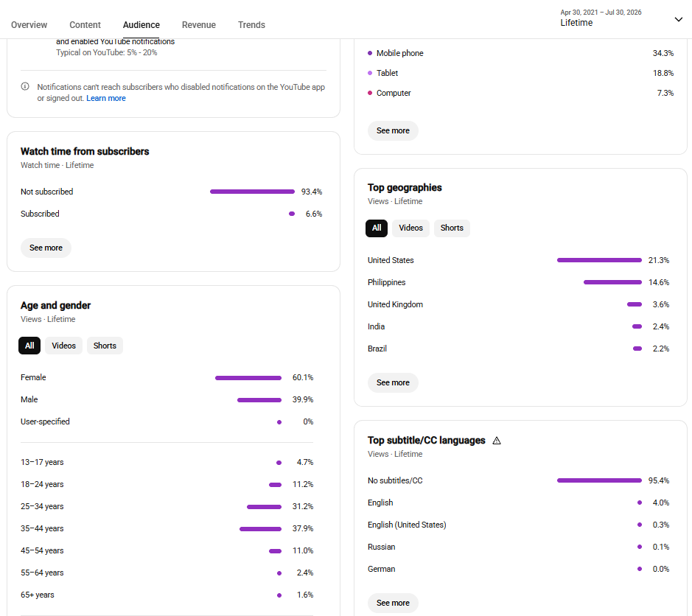Click the info icon beside Notifications notice

(25, 86)
